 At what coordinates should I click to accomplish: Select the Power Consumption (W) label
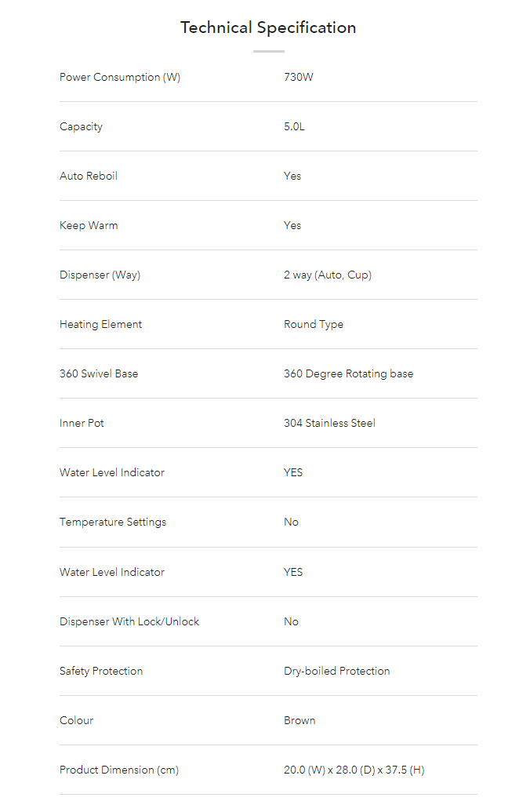120,77
